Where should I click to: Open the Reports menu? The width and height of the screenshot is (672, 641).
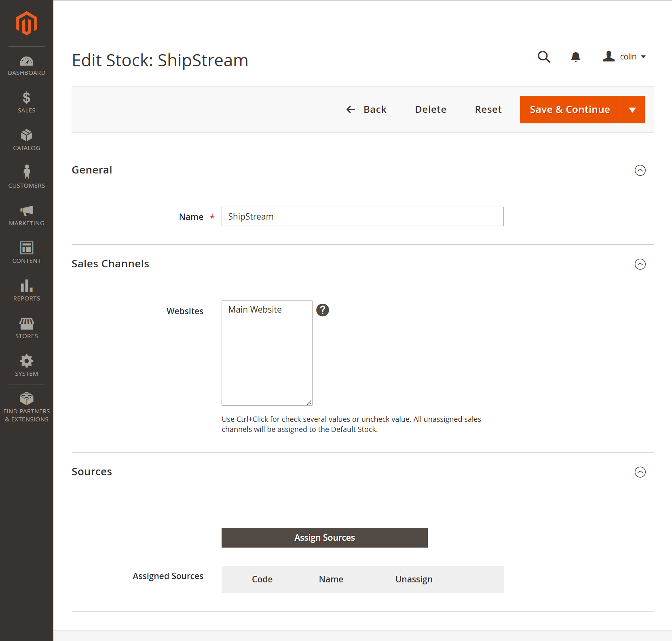(27, 290)
